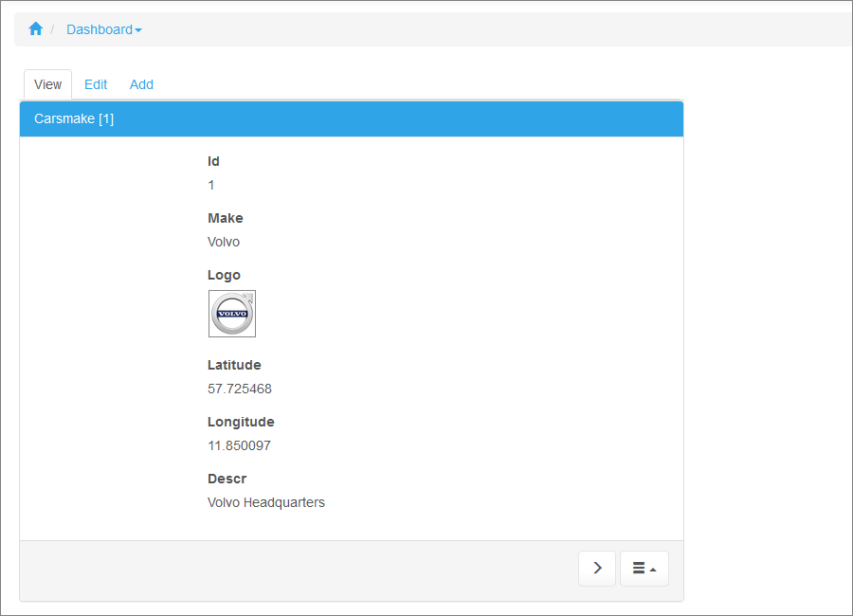
Task: Click the Longitude value 11.850097
Action: [x=239, y=445]
